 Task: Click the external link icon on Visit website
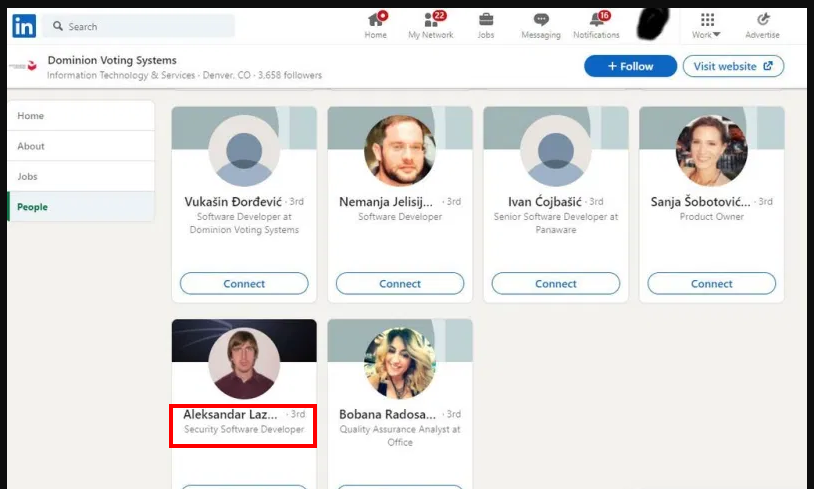(768, 66)
